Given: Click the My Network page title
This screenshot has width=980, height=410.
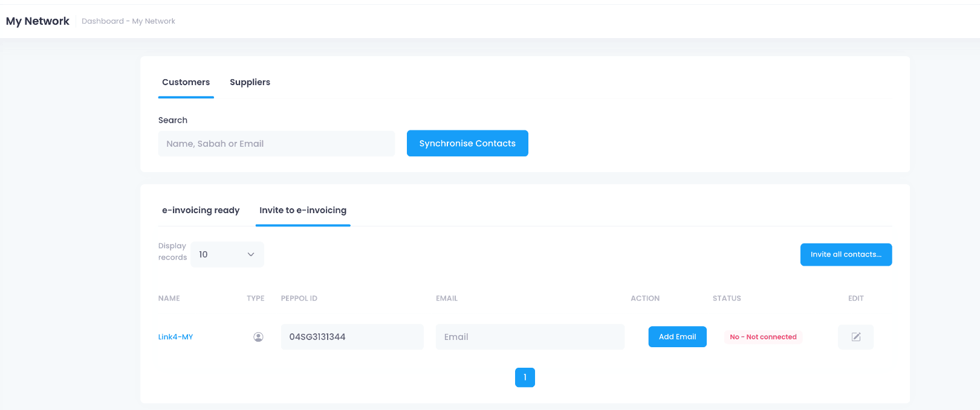Looking at the screenshot, I should (37, 21).
